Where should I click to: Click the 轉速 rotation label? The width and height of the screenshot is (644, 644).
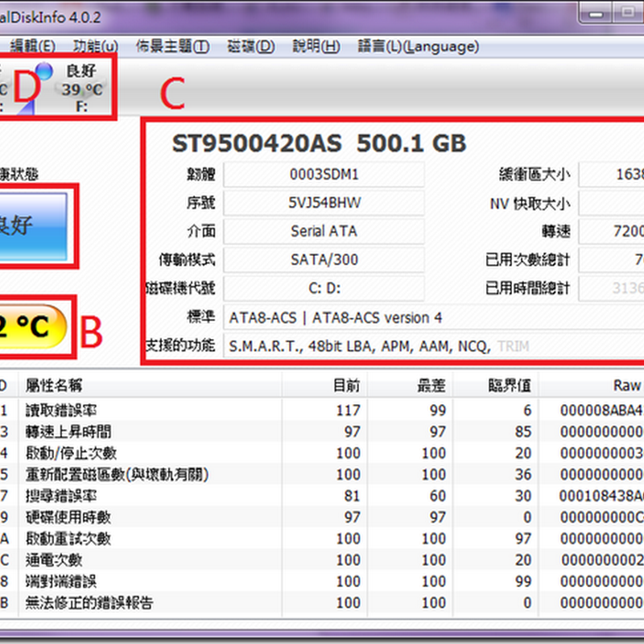click(556, 231)
